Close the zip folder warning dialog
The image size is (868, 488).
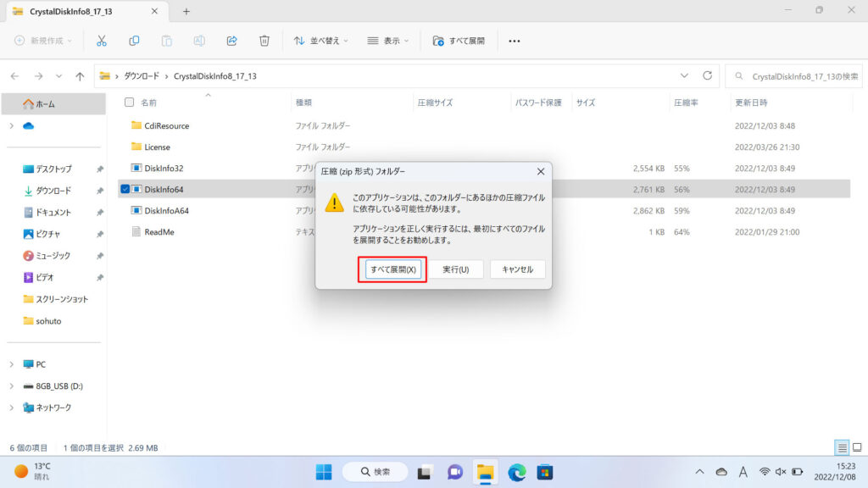coord(541,171)
